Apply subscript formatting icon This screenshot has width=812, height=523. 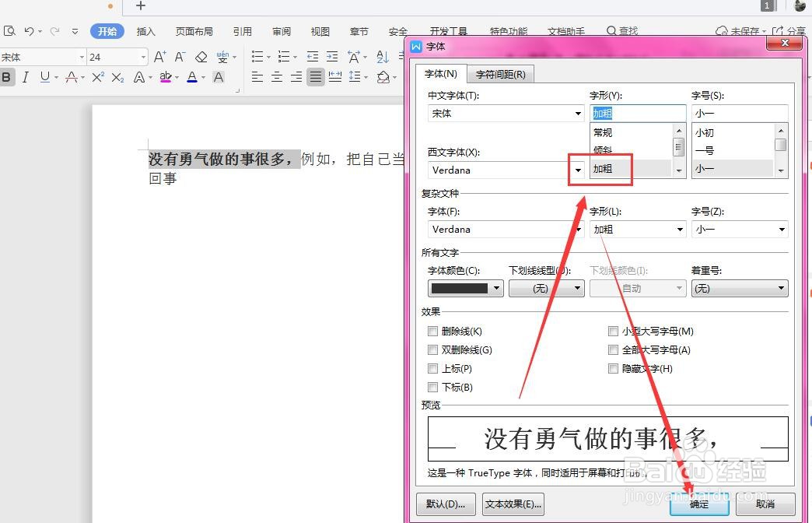point(117,77)
